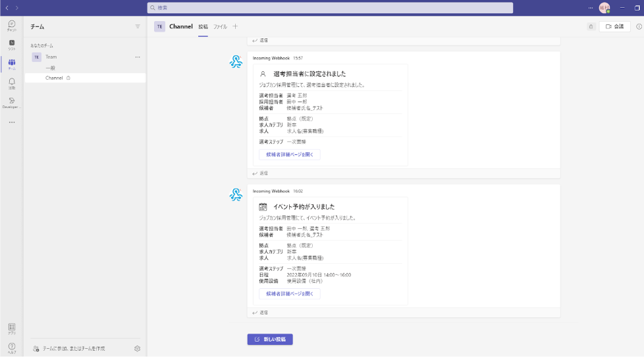The image size is (644, 358).
Task: Start a meeting with 会議 button
Action: pyautogui.click(x=614, y=27)
